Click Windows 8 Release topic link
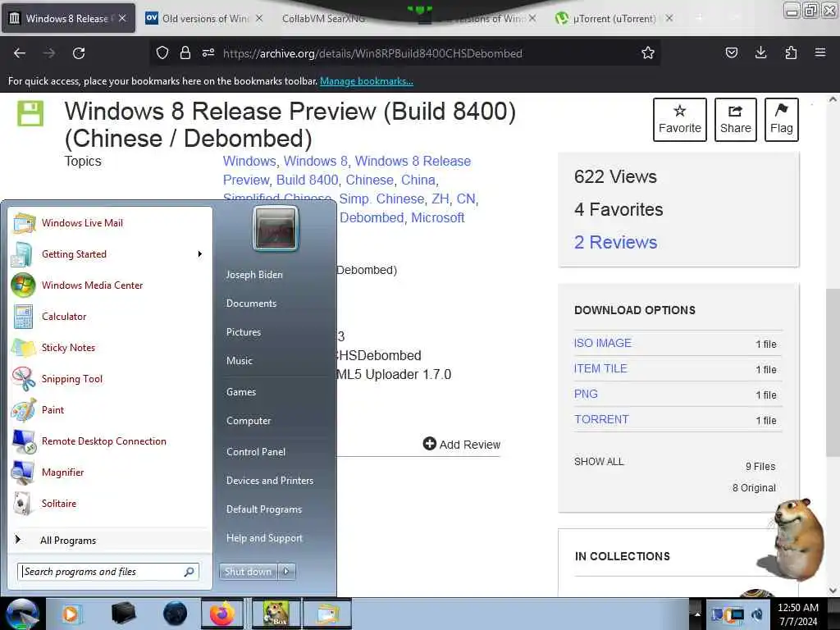The image size is (840, 630). pos(347,171)
